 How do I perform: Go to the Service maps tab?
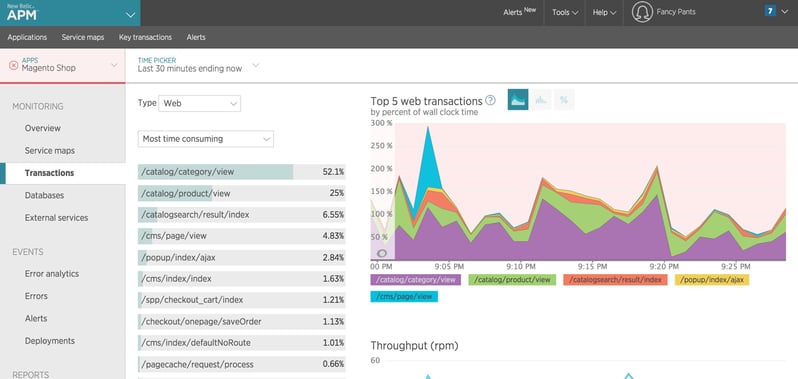[x=83, y=37]
